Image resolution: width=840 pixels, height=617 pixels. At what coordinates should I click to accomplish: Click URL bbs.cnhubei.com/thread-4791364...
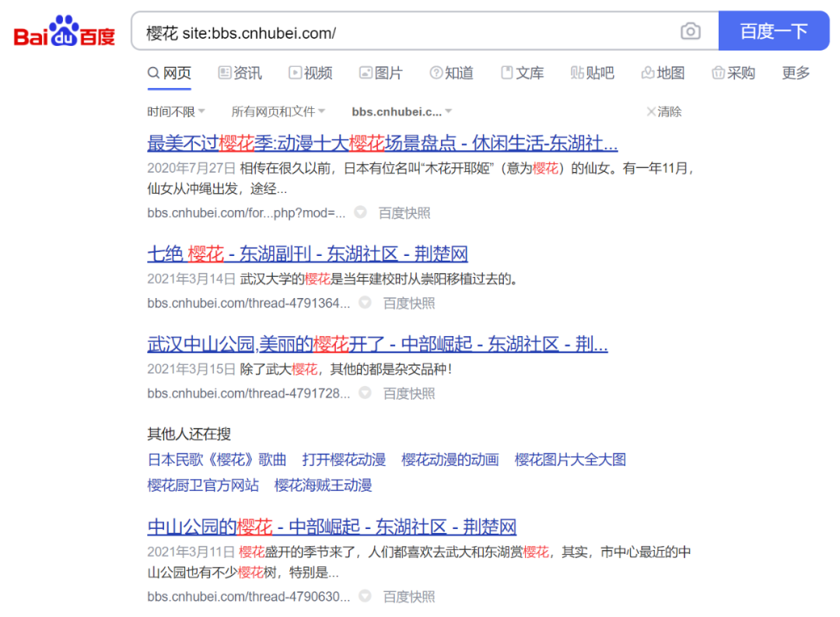point(249,303)
